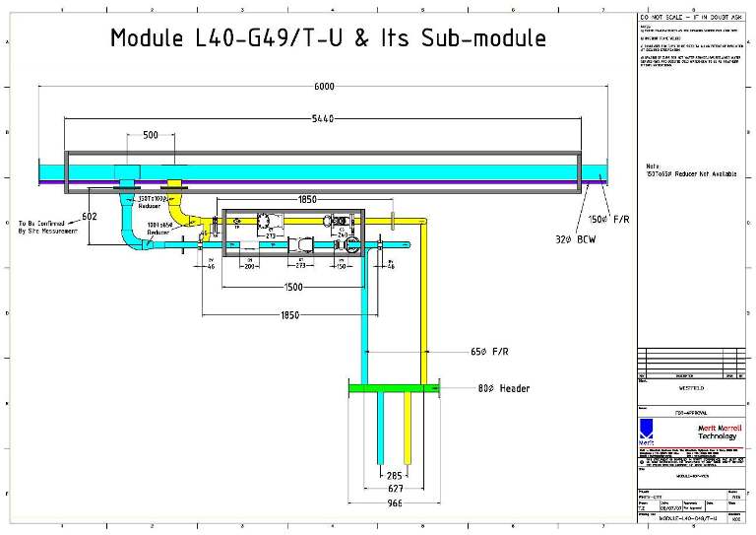Image resolution: width=756 pixels, height=535 pixels.
Task: Select the 285 dimension at the bottom
Action: tap(395, 476)
